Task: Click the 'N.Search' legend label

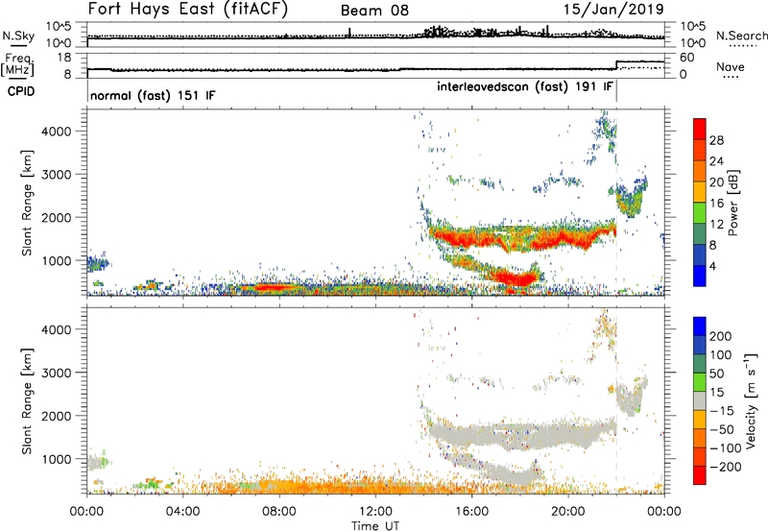Action: coord(741,36)
